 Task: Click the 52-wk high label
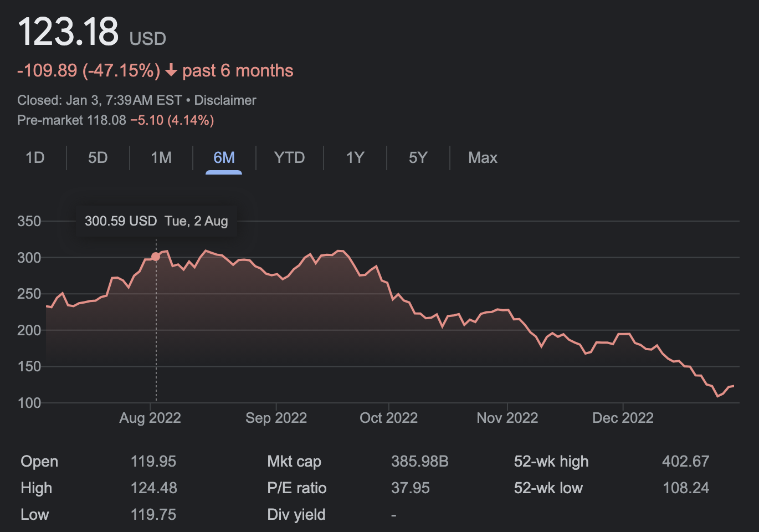(x=551, y=462)
